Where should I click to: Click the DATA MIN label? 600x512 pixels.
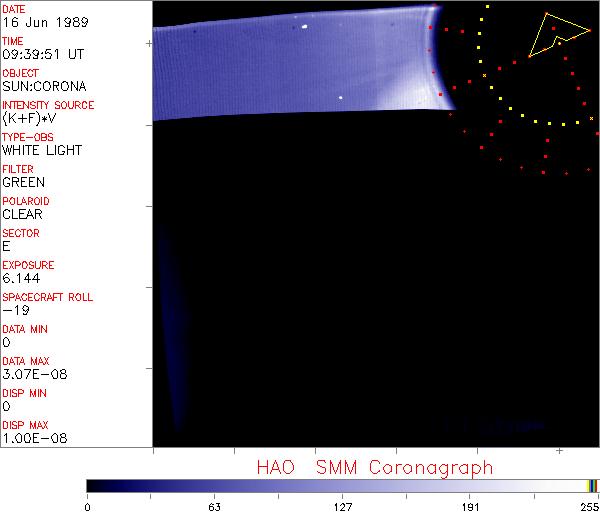coord(25,329)
